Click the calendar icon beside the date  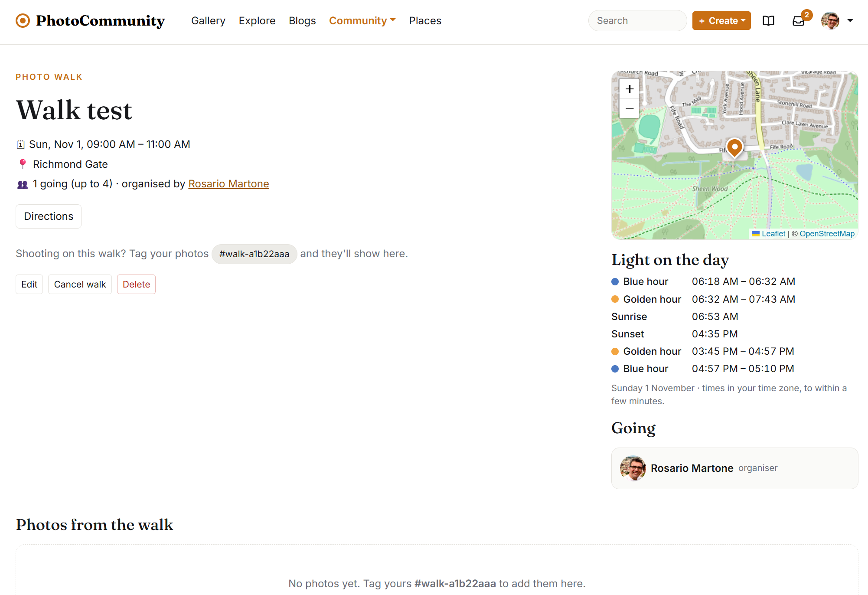20,144
